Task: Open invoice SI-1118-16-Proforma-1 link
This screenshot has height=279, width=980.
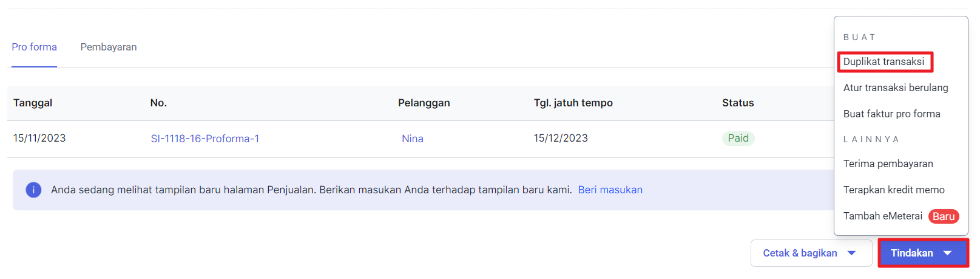Action: (x=205, y=139)
